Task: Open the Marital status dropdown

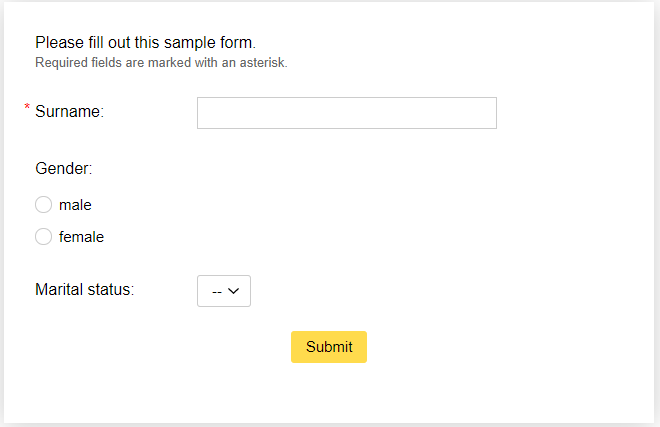Action: pyautogui.click(x=224, y=291)
